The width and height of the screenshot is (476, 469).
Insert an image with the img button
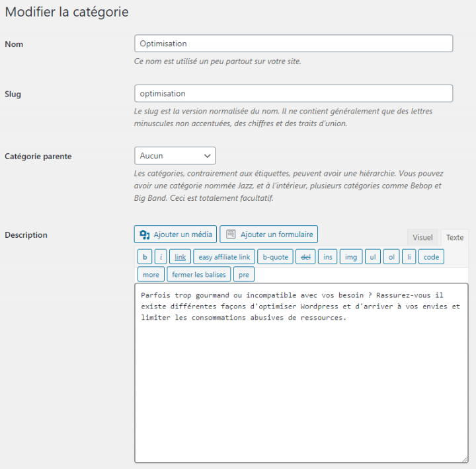pos(351,257)
